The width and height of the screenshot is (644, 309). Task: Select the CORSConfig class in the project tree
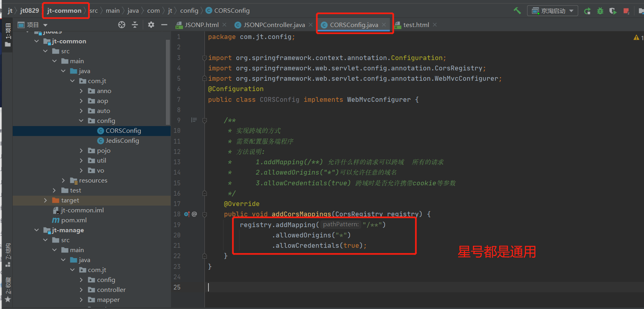point(119,131)
